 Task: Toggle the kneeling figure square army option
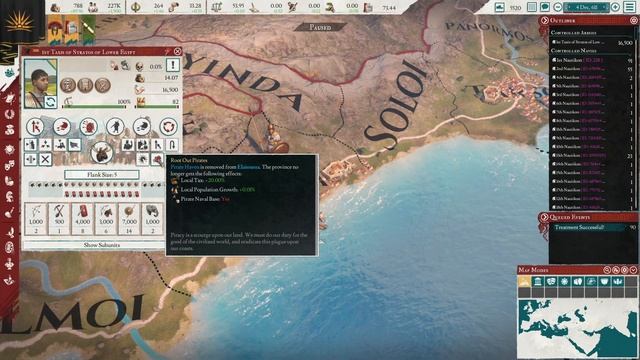tap(60, 144)
